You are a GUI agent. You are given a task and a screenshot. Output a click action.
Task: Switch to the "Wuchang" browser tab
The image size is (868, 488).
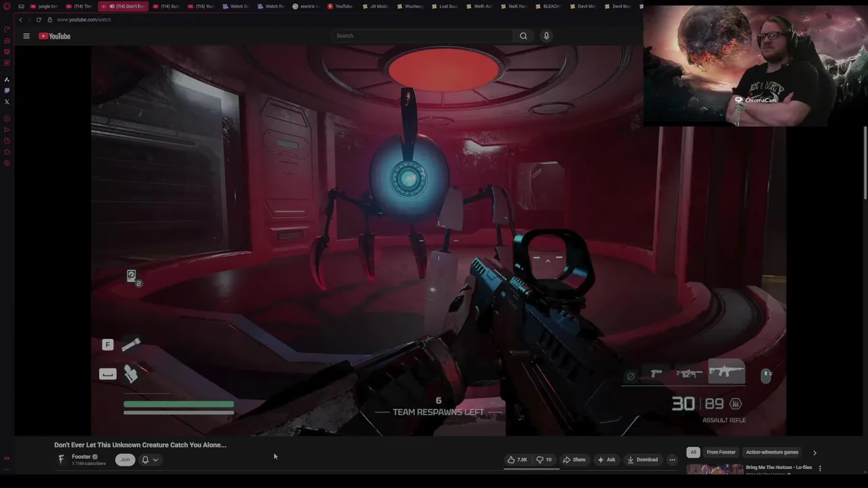pos(410,6)
